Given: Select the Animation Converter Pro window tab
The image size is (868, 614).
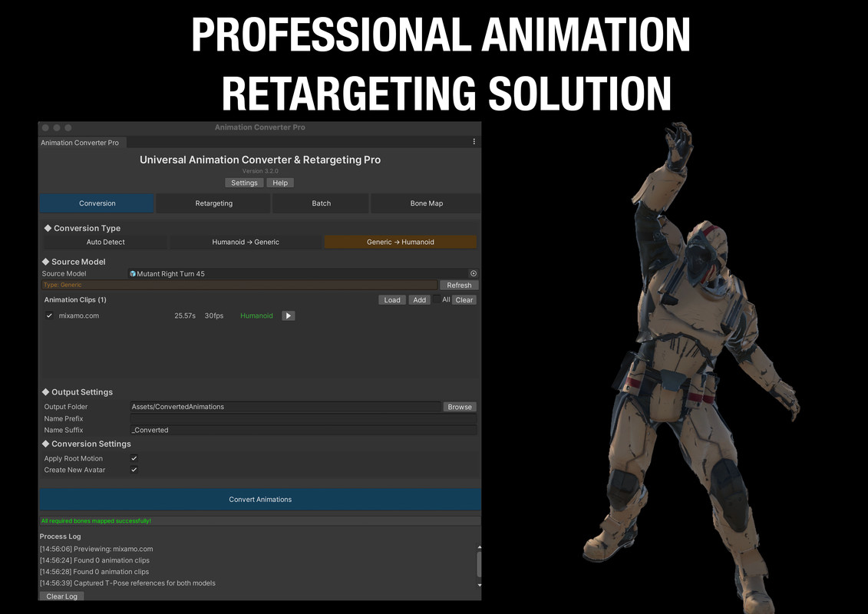Looking at the screenshot, I should coord(82,142).
